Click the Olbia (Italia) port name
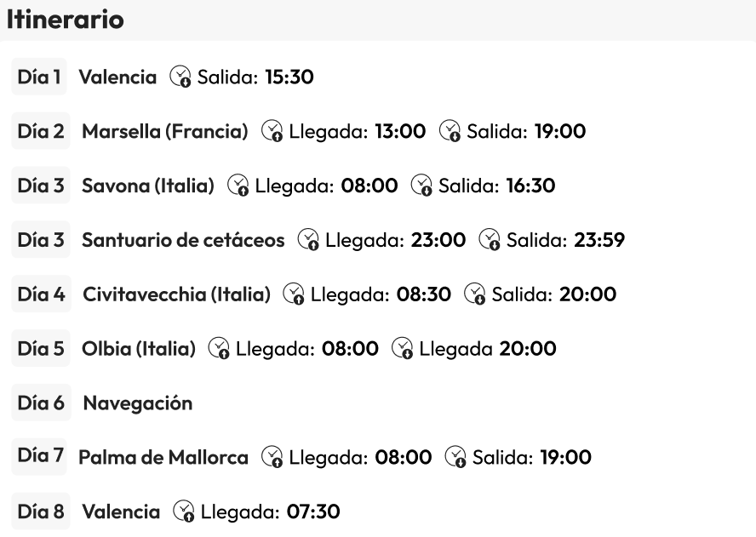 point(140,349)
